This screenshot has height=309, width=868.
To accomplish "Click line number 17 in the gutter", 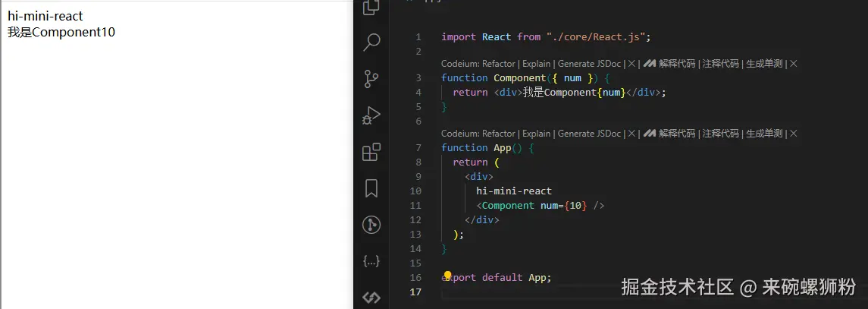I will point(415,292).
